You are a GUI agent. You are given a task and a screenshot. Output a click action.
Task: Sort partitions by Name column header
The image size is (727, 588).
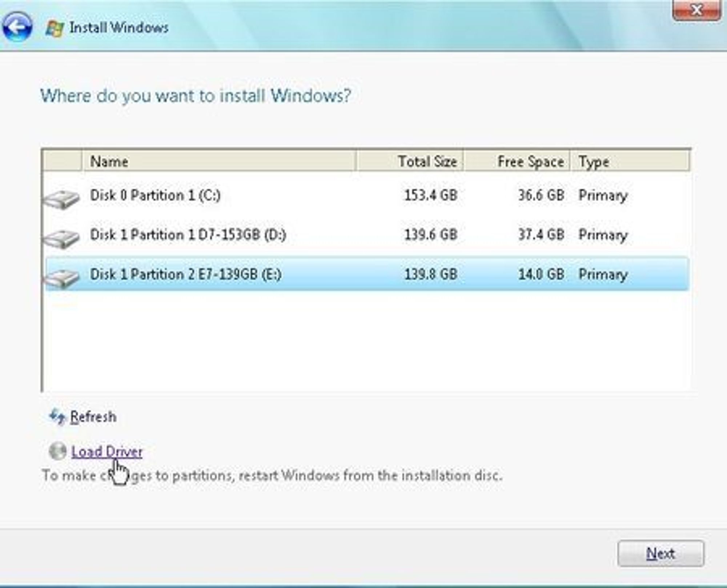coord(219,161)
